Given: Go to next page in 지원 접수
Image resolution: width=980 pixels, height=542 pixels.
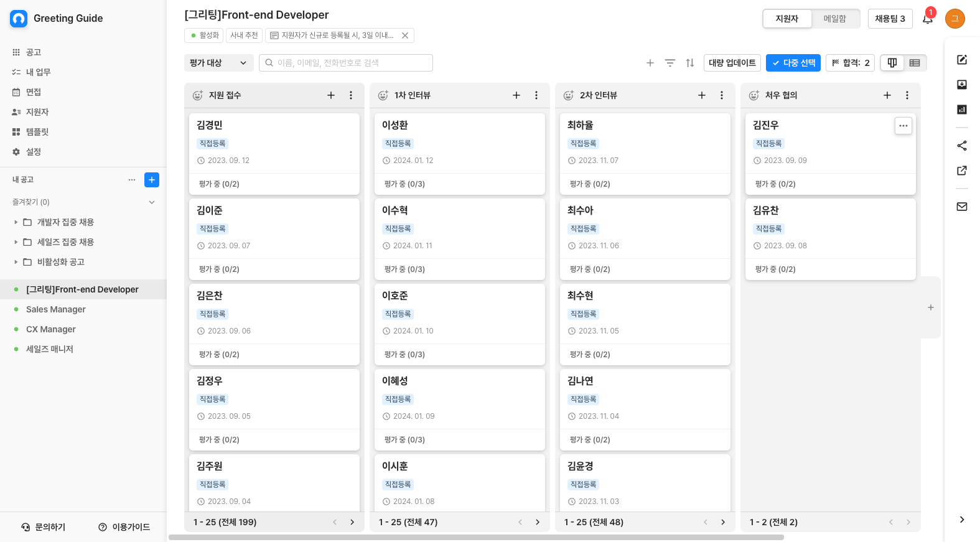Looking at the screenshot, I should tap(352, 522).
